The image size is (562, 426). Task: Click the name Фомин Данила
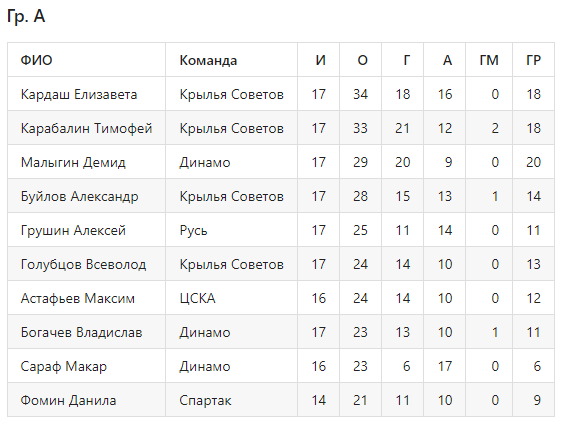click(68, 400)
